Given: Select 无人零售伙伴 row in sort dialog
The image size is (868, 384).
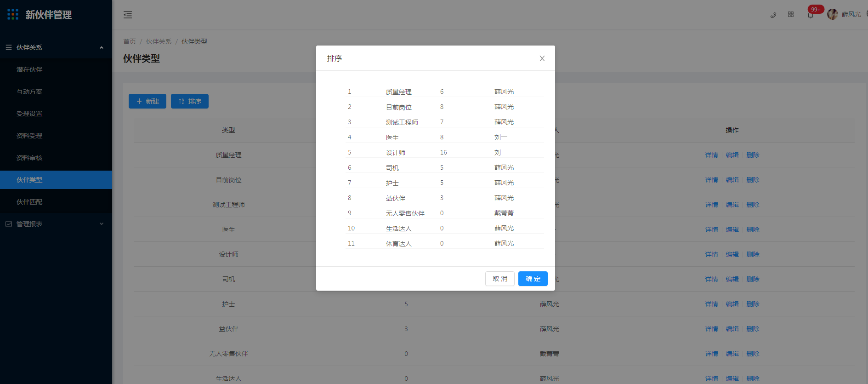Looking at the screenshot, I should click(x=445, y=213).
